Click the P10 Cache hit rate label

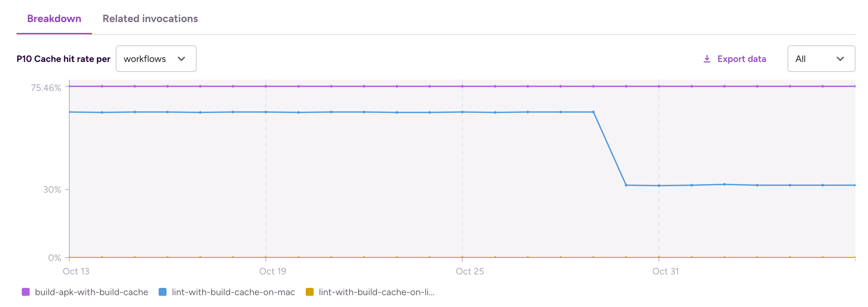click(63, 59)
